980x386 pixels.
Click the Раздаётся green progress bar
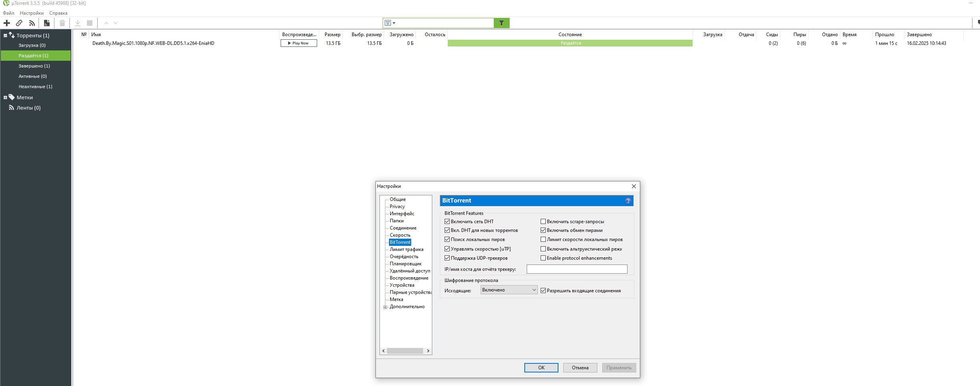[570, 43]
